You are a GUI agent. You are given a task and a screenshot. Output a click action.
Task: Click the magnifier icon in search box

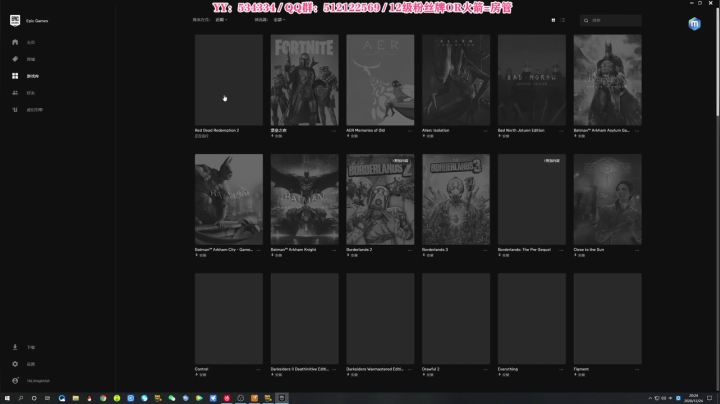586,20
